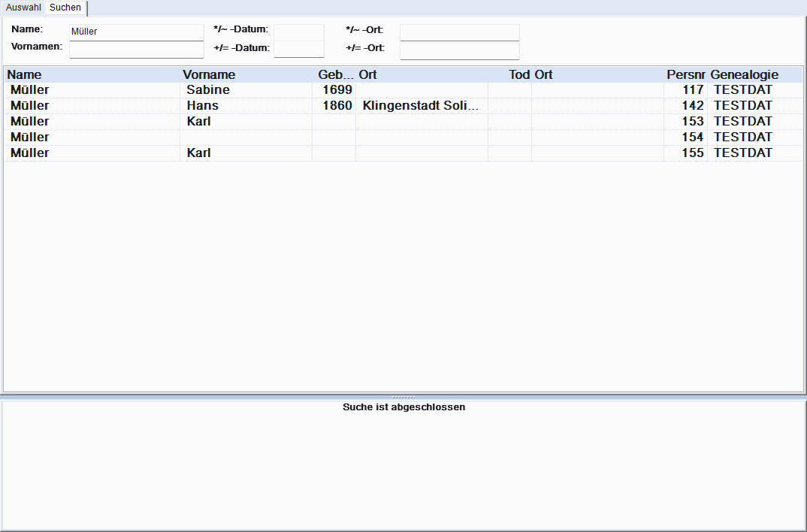Image resolution: width=807 pixels, height=532 pixels.
Task: Click birth year 1860
Action: click(337, 105)
